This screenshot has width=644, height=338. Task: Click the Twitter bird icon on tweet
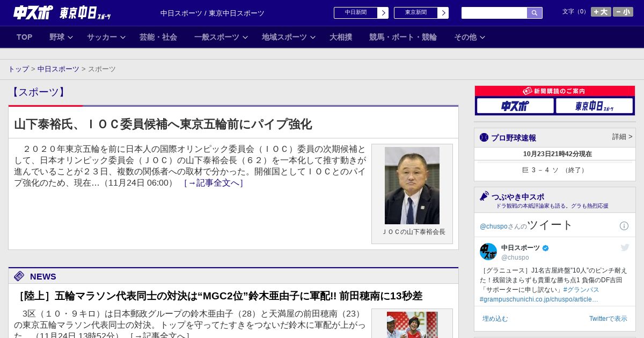click(625, 247)
